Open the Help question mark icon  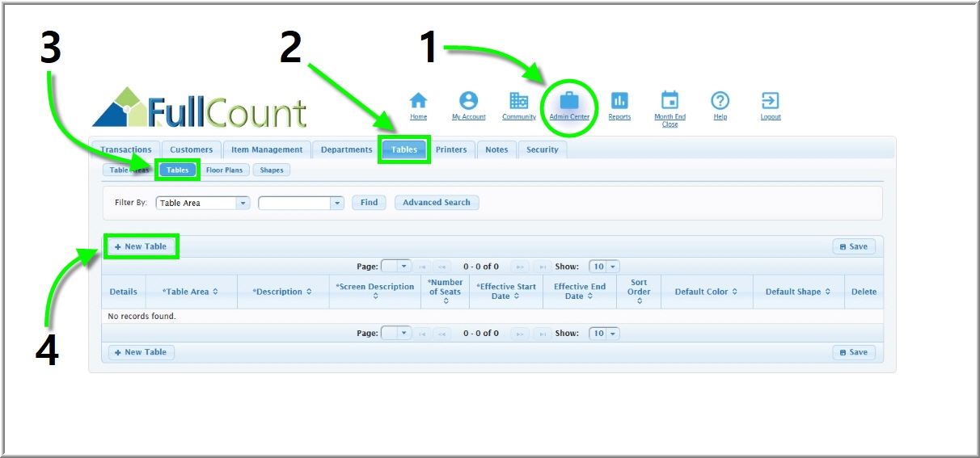[720, 101]
